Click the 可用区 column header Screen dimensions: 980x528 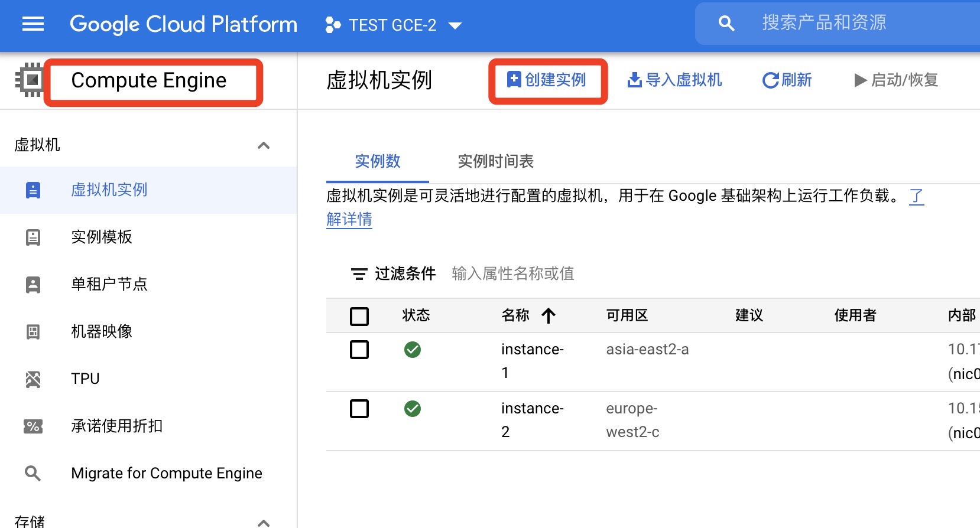point(627,315)
